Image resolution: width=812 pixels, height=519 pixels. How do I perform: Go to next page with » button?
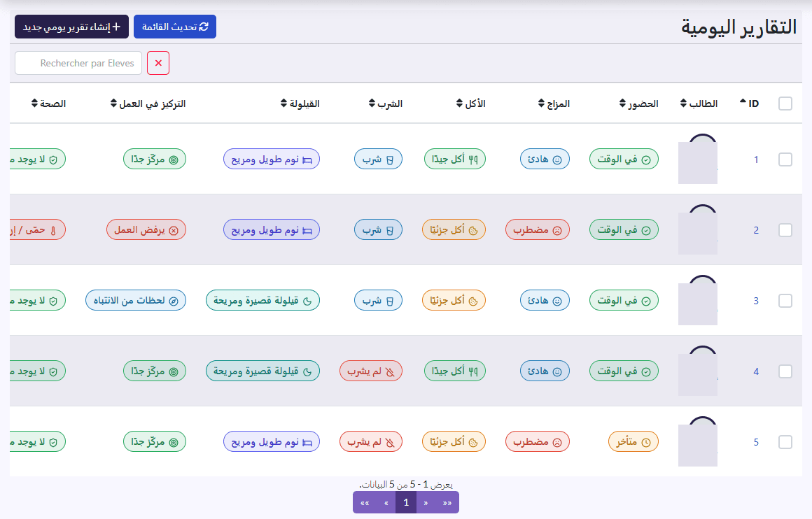point(426,502)
